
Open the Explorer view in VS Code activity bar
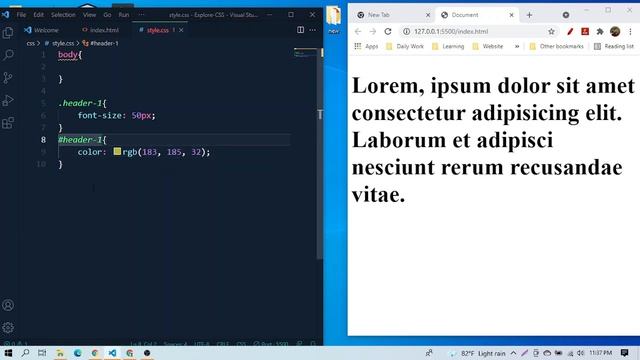click(x=8, y=33)
